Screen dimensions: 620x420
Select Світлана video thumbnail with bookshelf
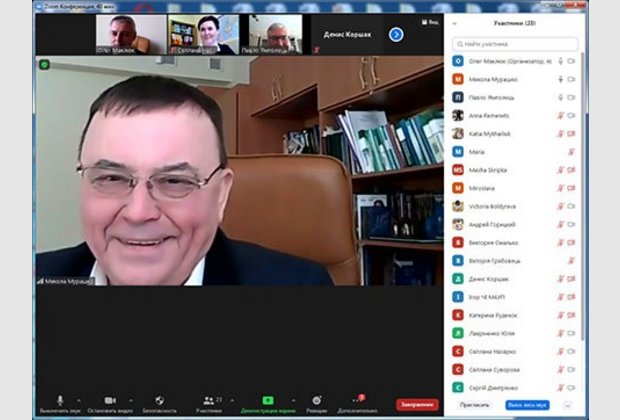click(203, 34)
